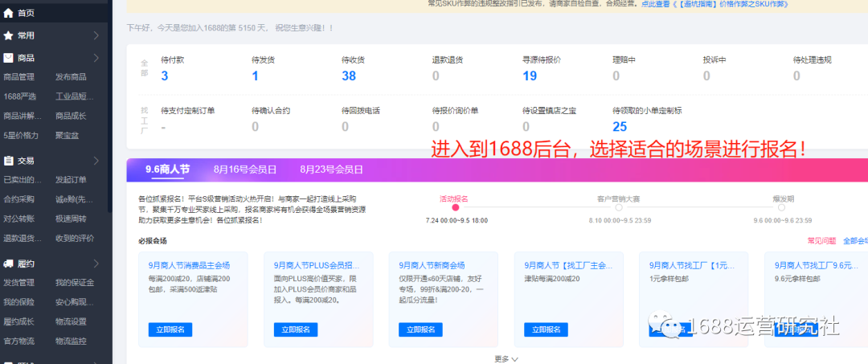Click the 爆发期 timeline stage dot
This screenshot has height=364, width=868.
click(x=782, y=208)
